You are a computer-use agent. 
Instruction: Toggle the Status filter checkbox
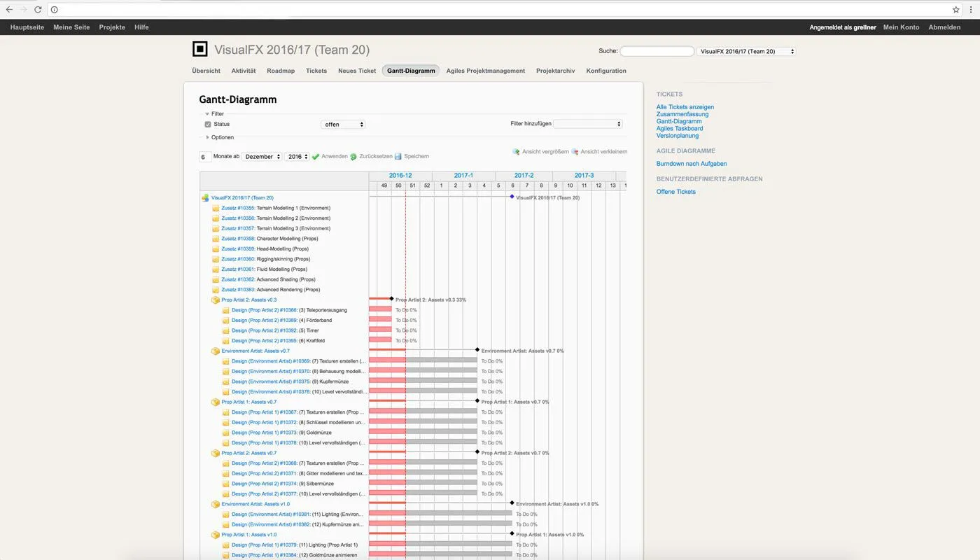208,125
